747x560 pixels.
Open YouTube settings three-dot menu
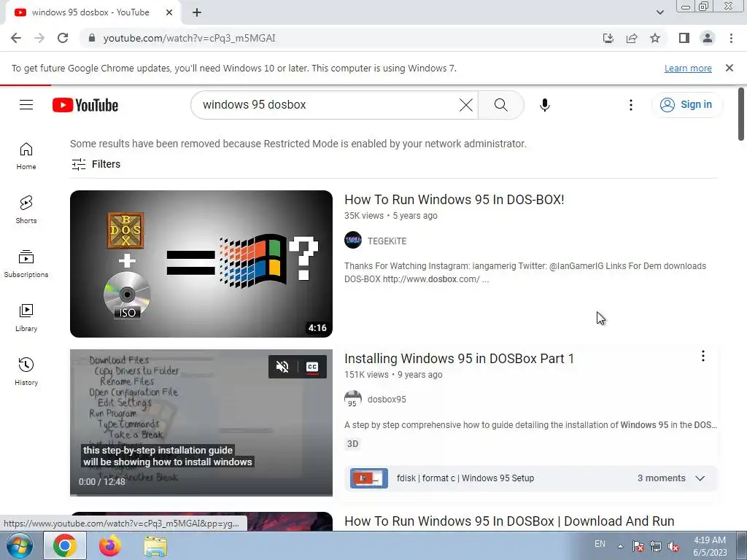[x=631, y=105]
